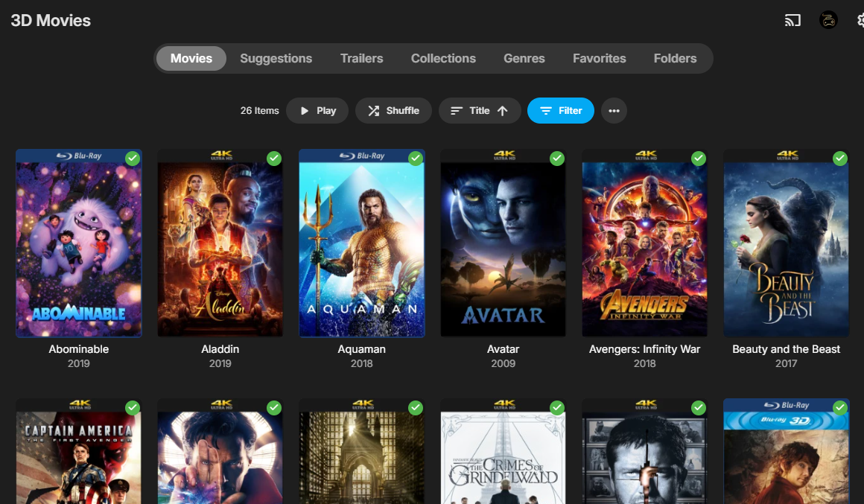Image resolution: width=864 pixels, height=504 pixels.
Task: Open the Abominable poster
Action: 79,243
